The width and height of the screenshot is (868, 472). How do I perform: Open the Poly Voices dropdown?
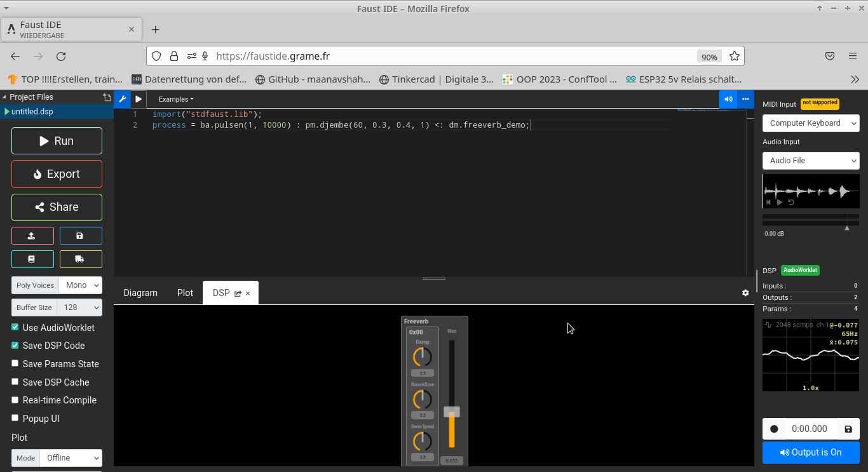[x=80, y=285]
